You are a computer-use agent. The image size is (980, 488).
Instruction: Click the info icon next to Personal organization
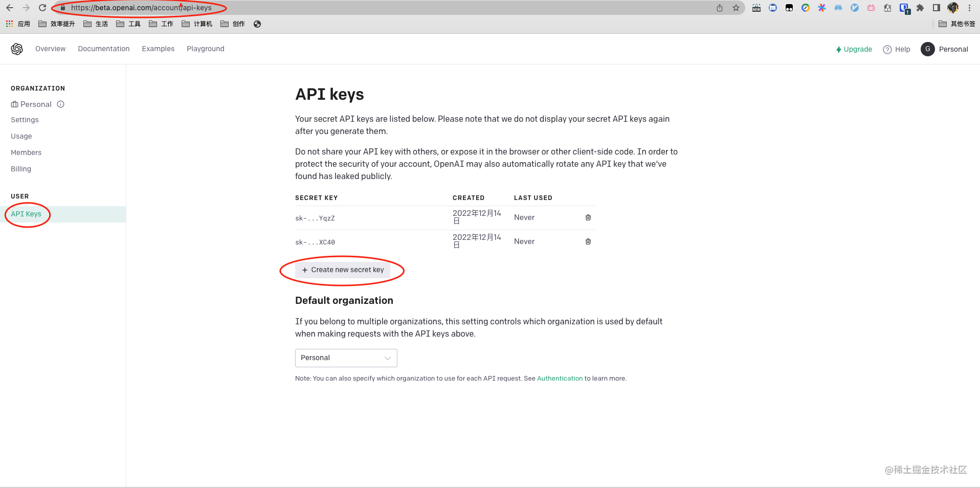pyautogui.click(x=60, y=104)
